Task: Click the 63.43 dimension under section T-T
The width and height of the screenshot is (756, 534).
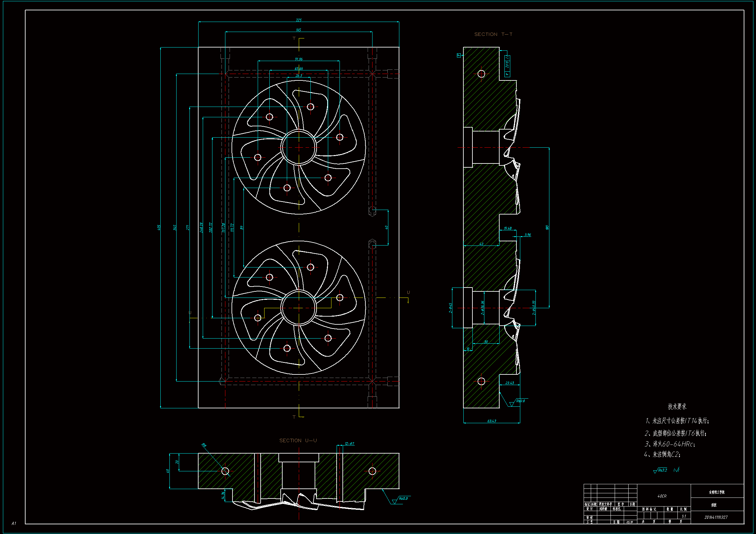Action: (x=491, y=421)
